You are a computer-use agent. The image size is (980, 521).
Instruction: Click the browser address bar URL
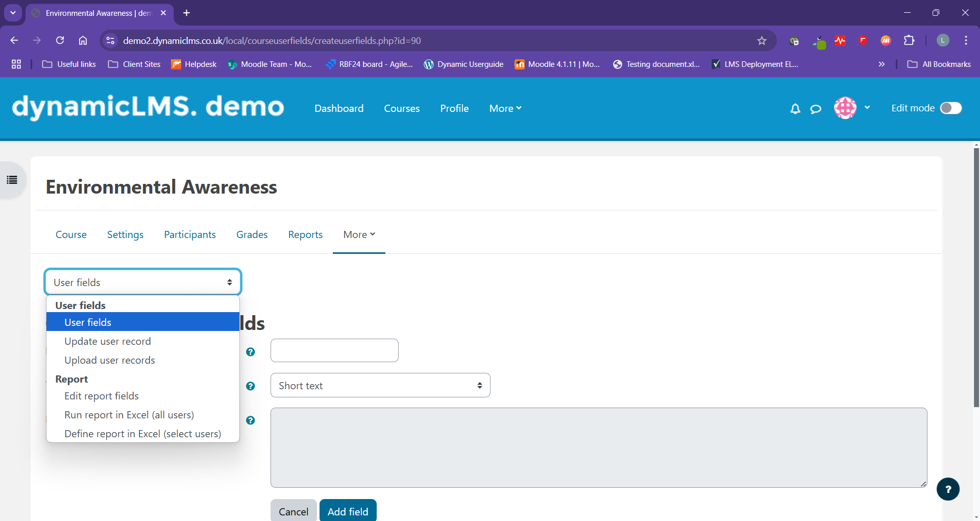[x=272, y=40]
